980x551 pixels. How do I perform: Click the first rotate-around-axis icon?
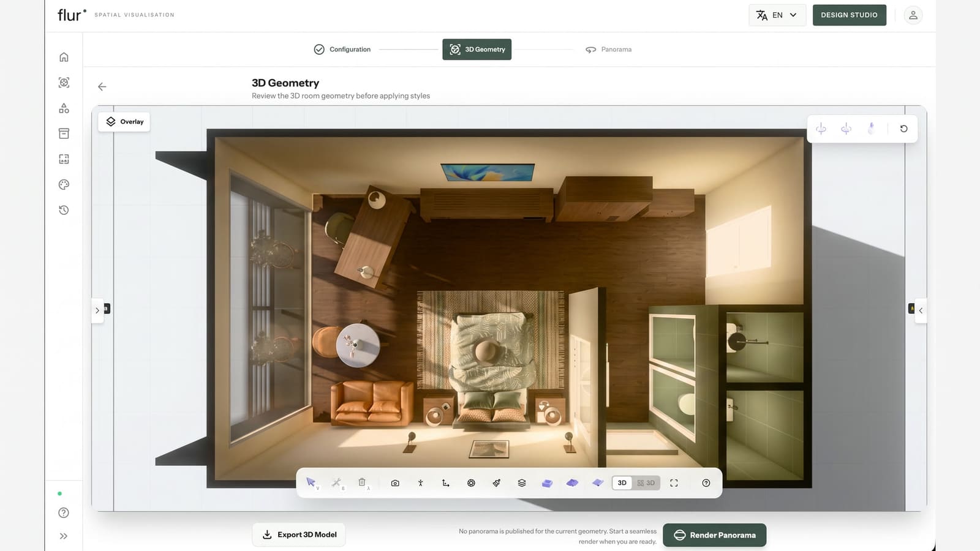pyautogui.click(x=821, y=129)
